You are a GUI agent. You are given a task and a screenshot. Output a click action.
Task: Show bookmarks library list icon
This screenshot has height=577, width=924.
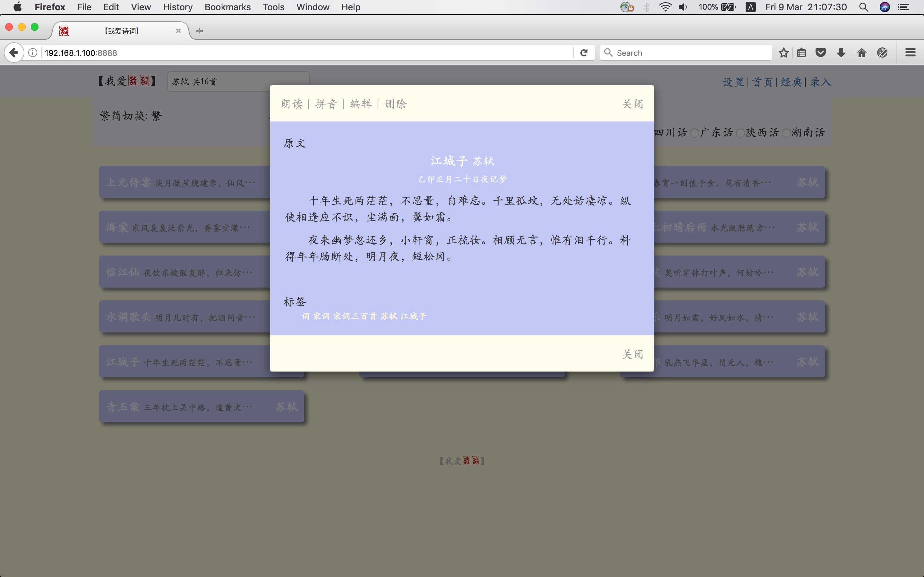pos(801,53)
